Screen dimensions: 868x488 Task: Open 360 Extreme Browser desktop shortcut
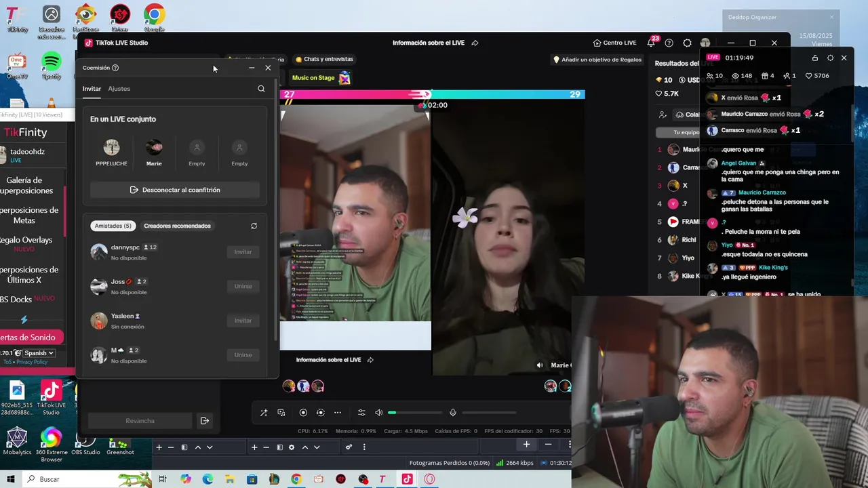[52, 445]
